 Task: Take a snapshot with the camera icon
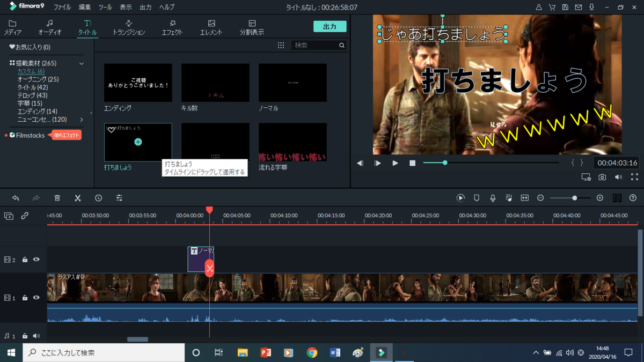point(602,177)
